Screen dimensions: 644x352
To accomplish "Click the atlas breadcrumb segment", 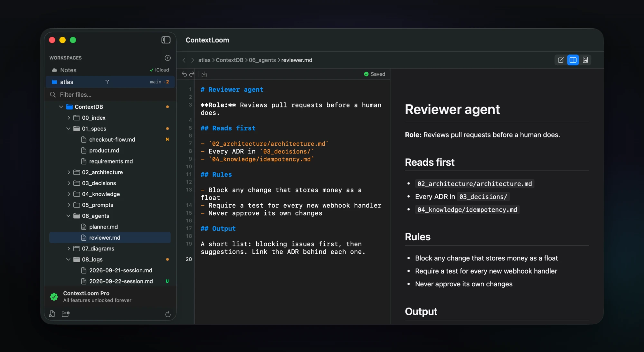I will pyautogui.click(x=204, y=60).
